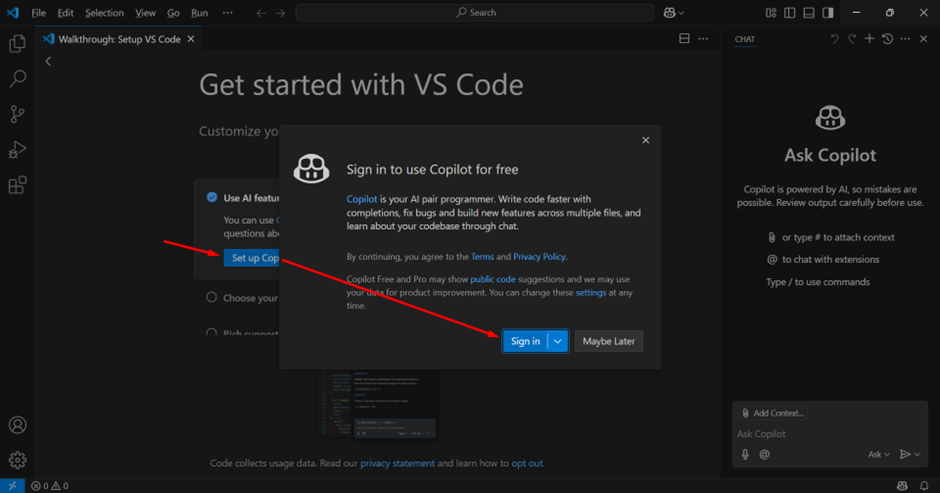Close the Chat panel
The height and width of the screenshot is (493, 940).
[x=924, y=39]
